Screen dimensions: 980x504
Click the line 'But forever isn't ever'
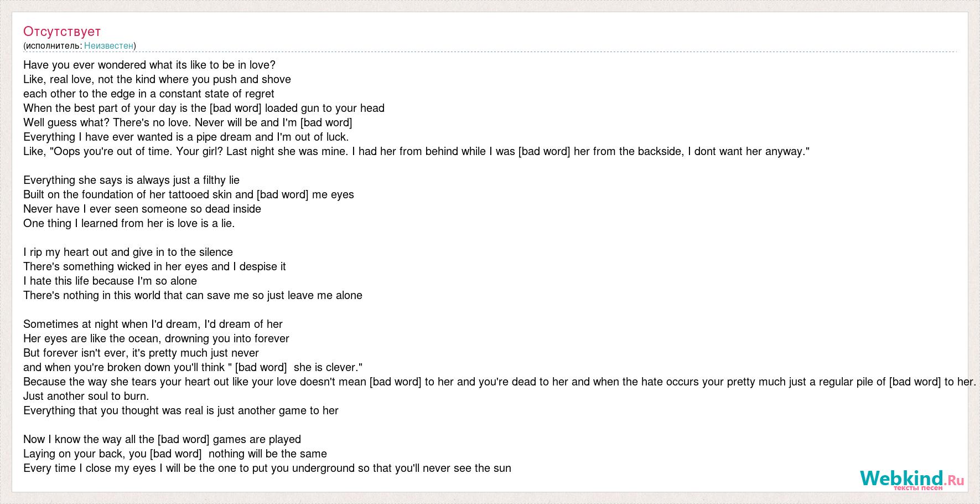141,353
